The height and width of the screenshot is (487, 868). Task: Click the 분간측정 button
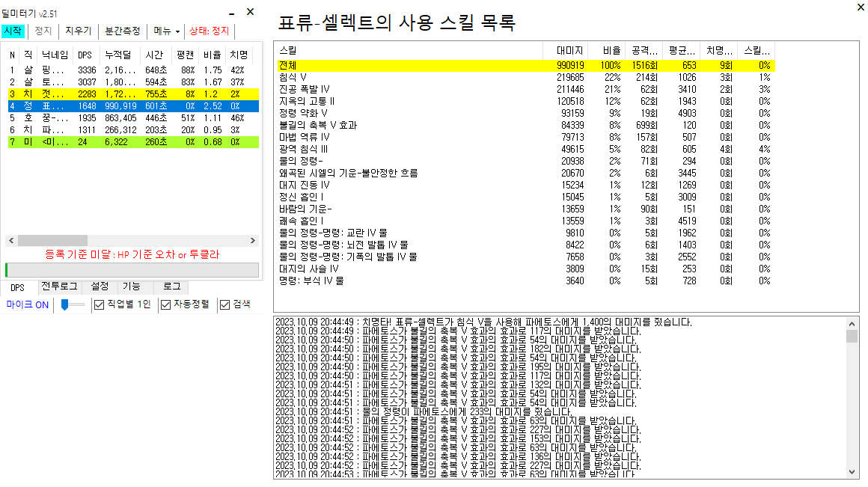tap(123, 31)
